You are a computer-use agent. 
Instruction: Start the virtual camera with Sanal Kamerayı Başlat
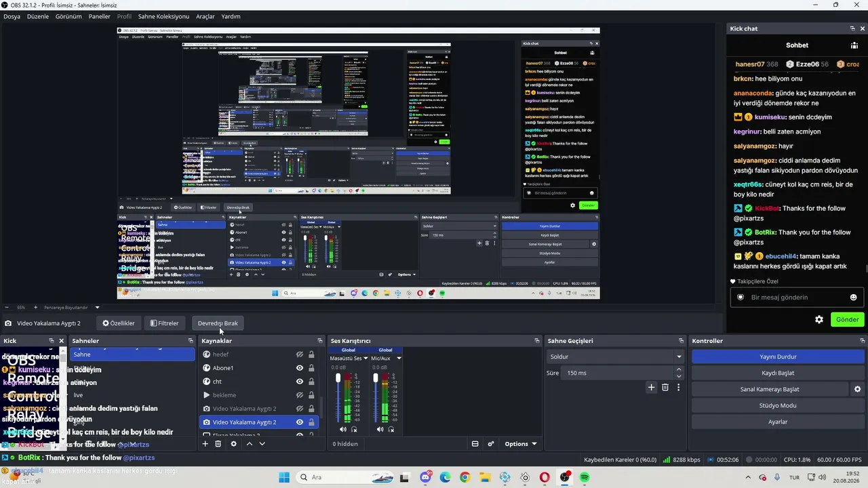click(x=770, y=389)
